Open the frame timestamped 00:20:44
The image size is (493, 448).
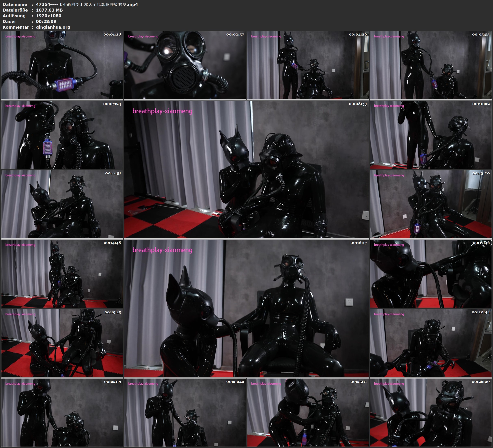click(431, 343)
